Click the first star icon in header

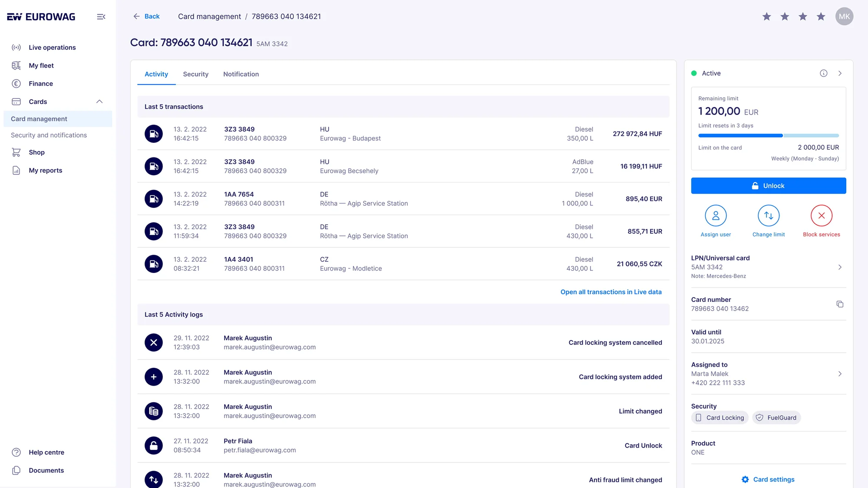(x=766, y=16)
